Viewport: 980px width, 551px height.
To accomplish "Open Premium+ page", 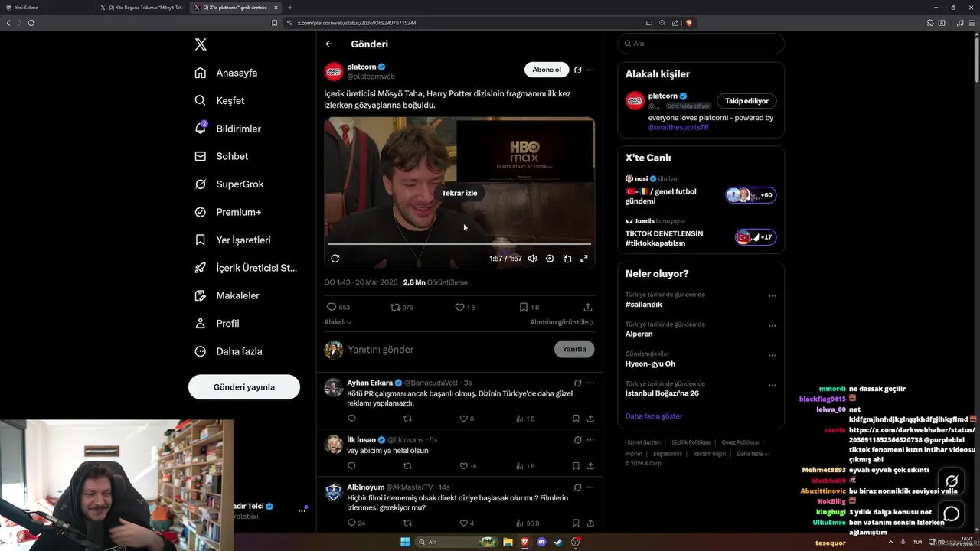I will (x=227, y=212).
